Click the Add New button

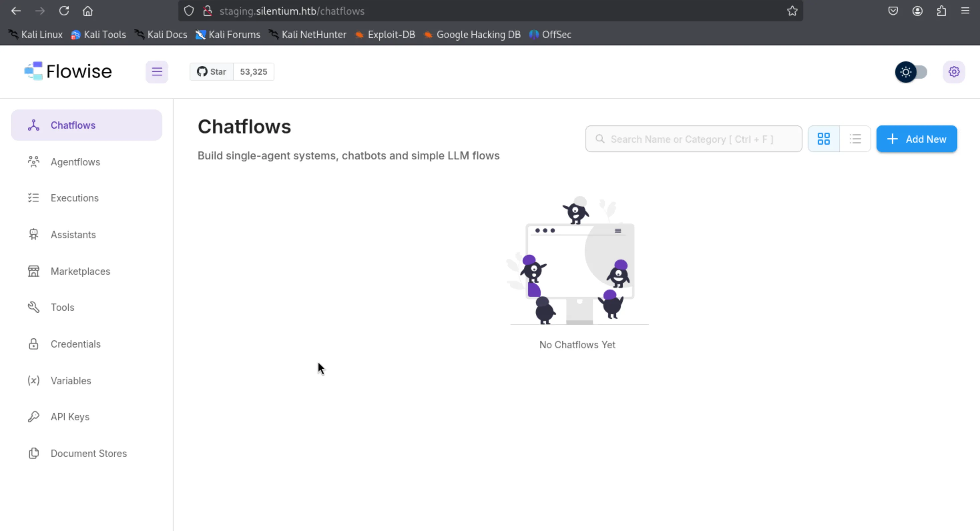[x=917, y=139]
